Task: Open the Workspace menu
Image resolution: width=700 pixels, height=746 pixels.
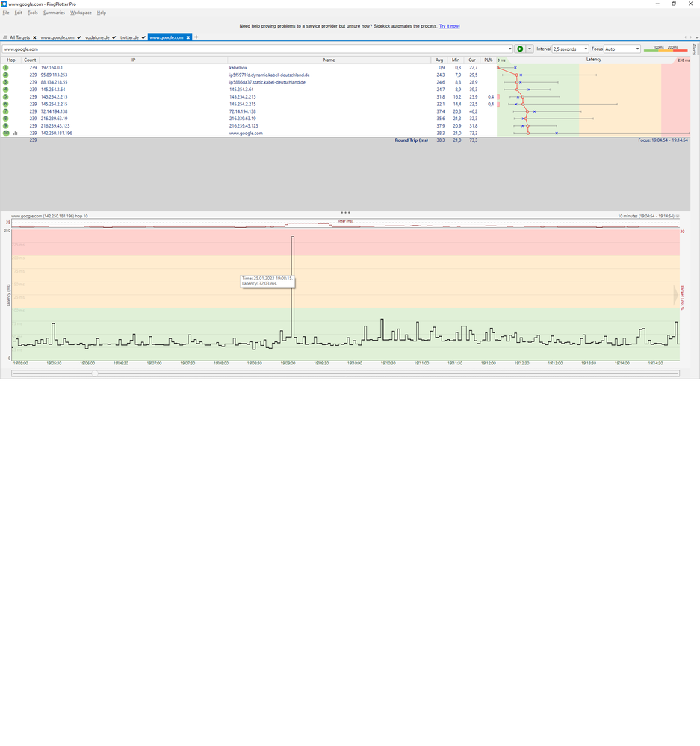Action: click(81, 13)
